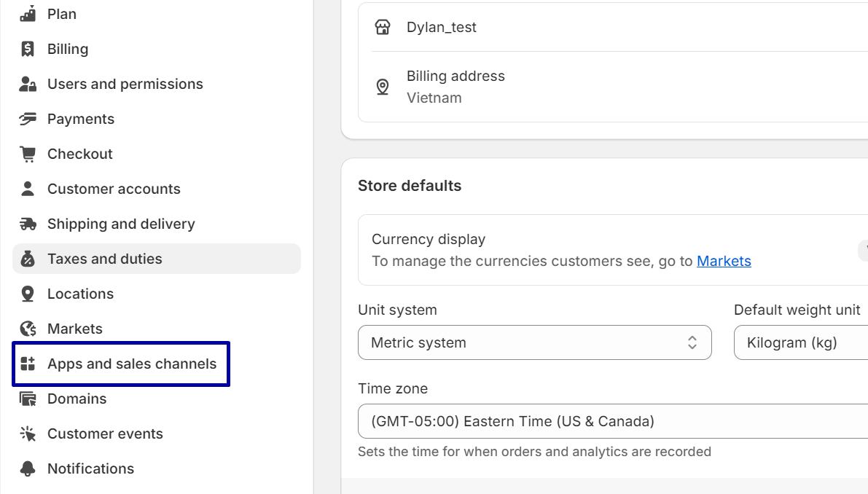Select Taxes and duties
The height and width of the screenshot is (494, 868).
[x=157, y=259]
